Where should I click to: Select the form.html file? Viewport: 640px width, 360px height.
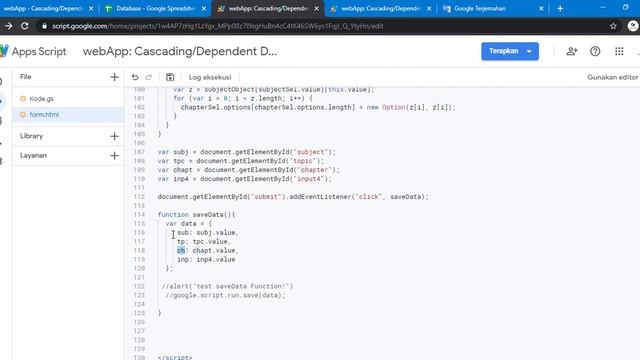click(x=68, y=115)
